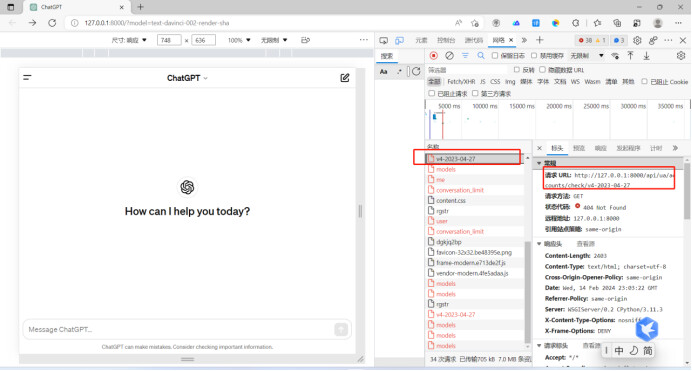
Task: Click the DevTools customize icon beside settings gear
Action: tap(653, 40)
